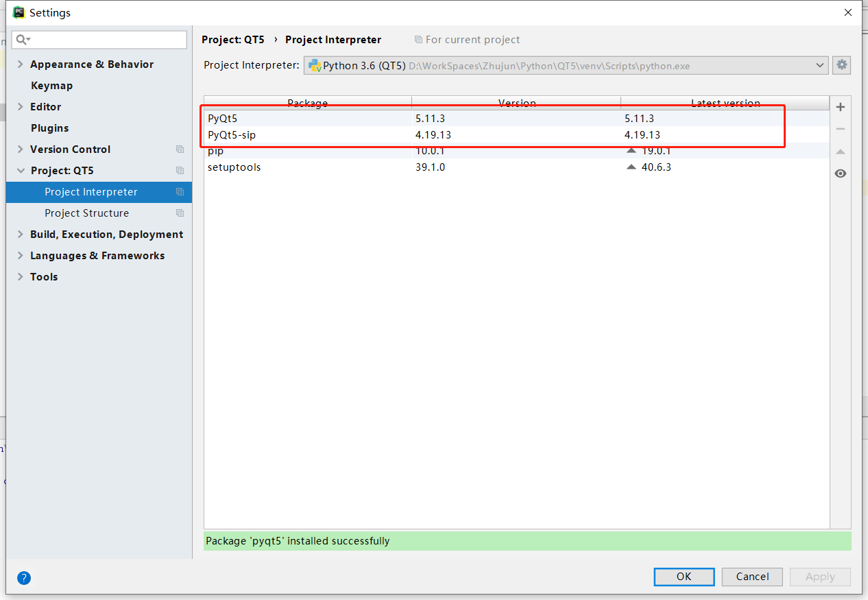Click the help question mark icon
This screenshot has height=600, width=868.
tap(23, 578)
